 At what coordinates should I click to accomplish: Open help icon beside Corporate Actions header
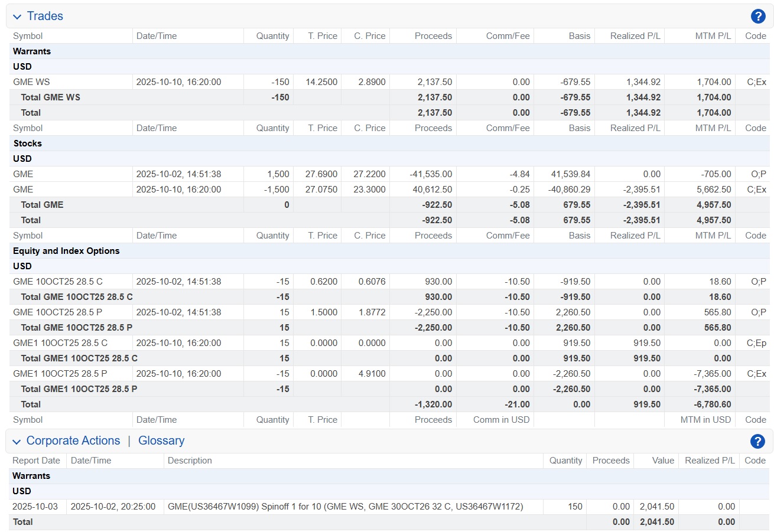point(757,441)
